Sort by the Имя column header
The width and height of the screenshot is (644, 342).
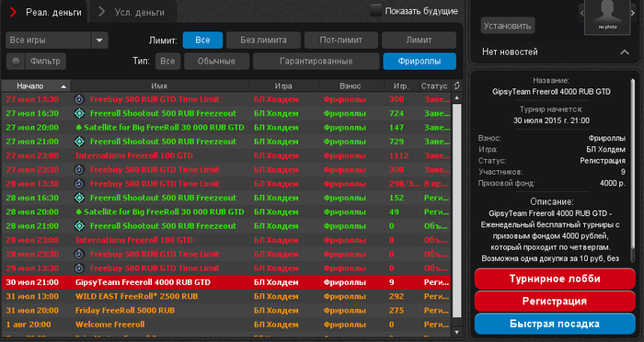pyautogui.click(x=159, y=85)
